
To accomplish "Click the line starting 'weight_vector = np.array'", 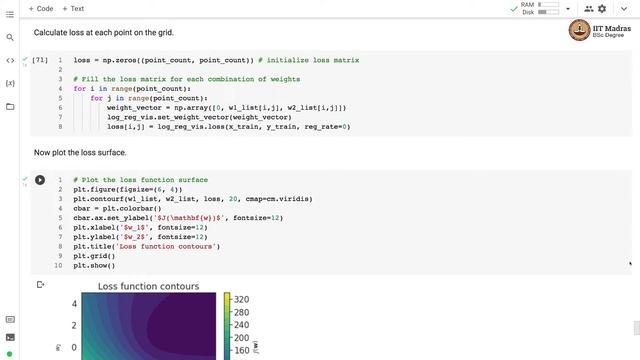I will 227,108.
